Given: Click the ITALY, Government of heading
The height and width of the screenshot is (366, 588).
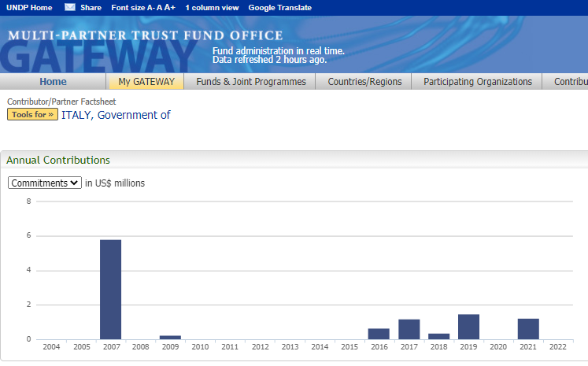Looking at the screenshot, I should coord(116,115).
